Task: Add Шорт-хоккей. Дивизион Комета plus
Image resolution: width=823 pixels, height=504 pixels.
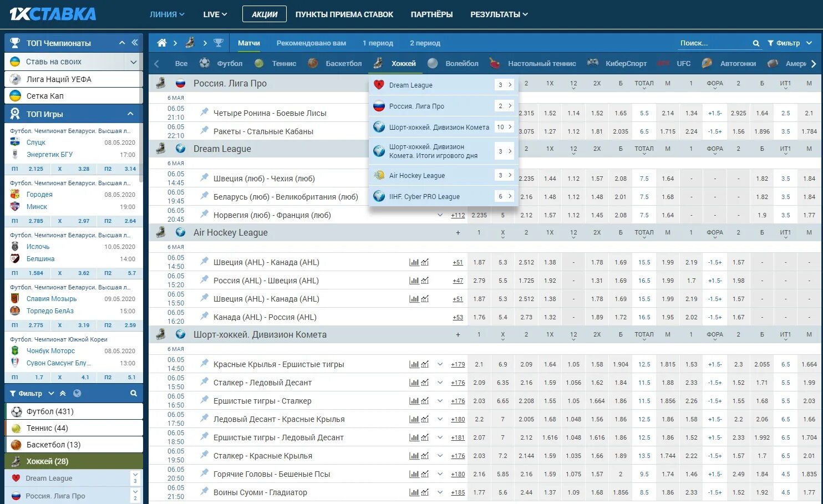Action: click(458, 334)
